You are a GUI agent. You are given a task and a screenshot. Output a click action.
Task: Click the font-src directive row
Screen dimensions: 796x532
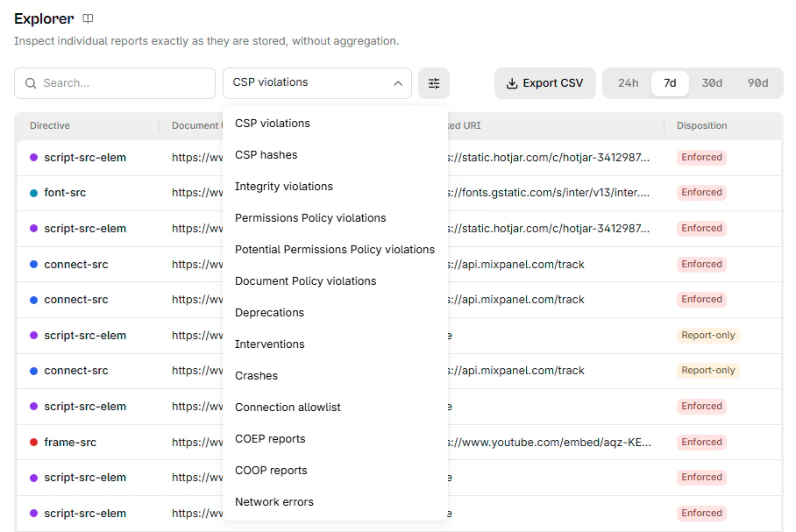click(x=399, y=193)
